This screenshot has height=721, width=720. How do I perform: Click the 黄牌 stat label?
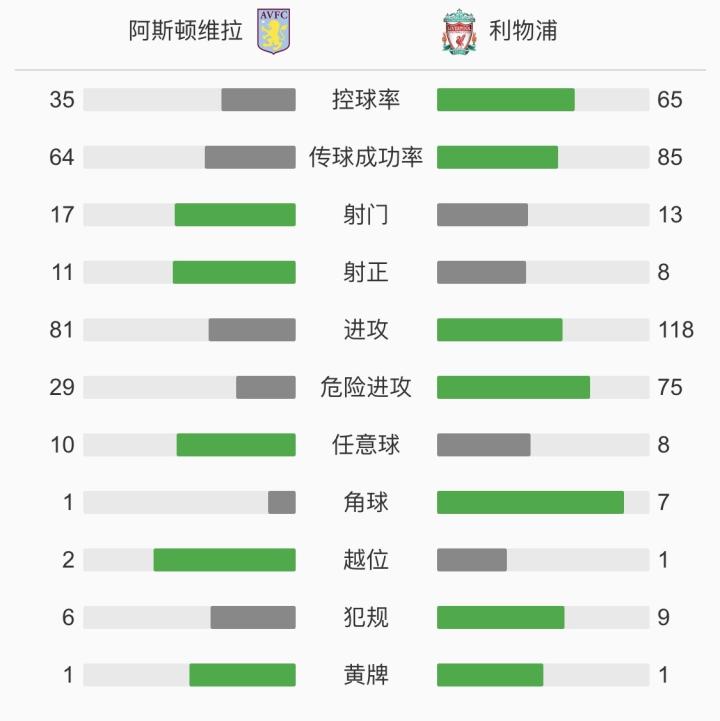point(366,675)
